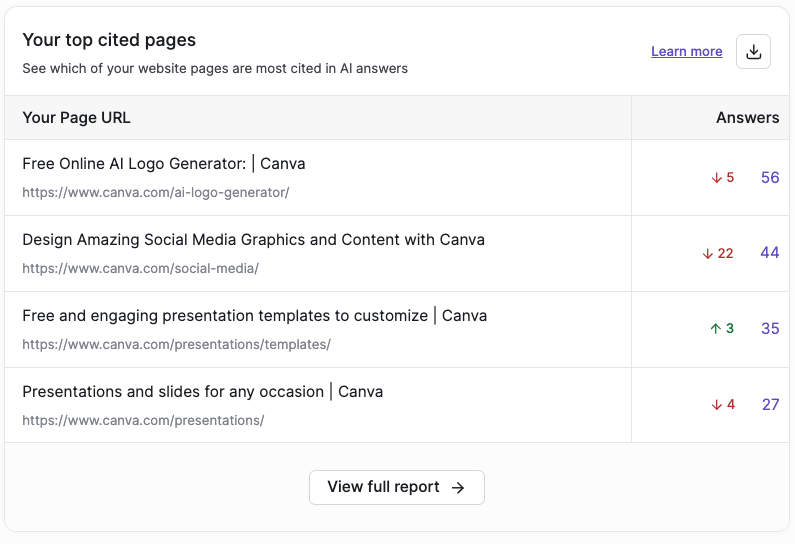
Task: Click the View full report button
Action: click(x=396, y=487)
